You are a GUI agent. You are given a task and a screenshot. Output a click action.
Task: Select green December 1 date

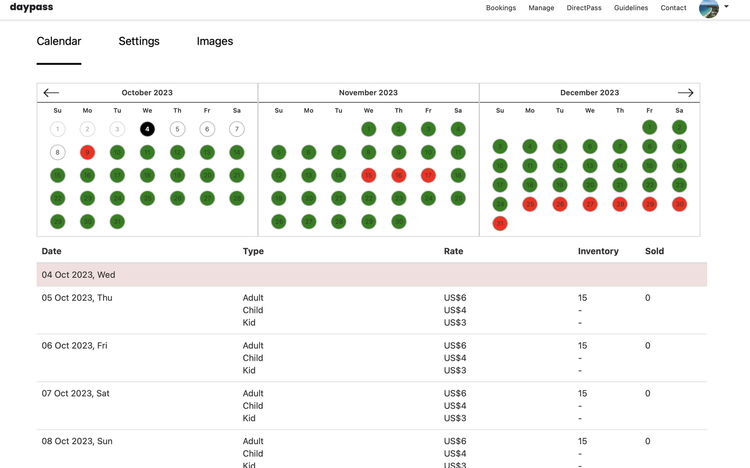click(650, 127)
